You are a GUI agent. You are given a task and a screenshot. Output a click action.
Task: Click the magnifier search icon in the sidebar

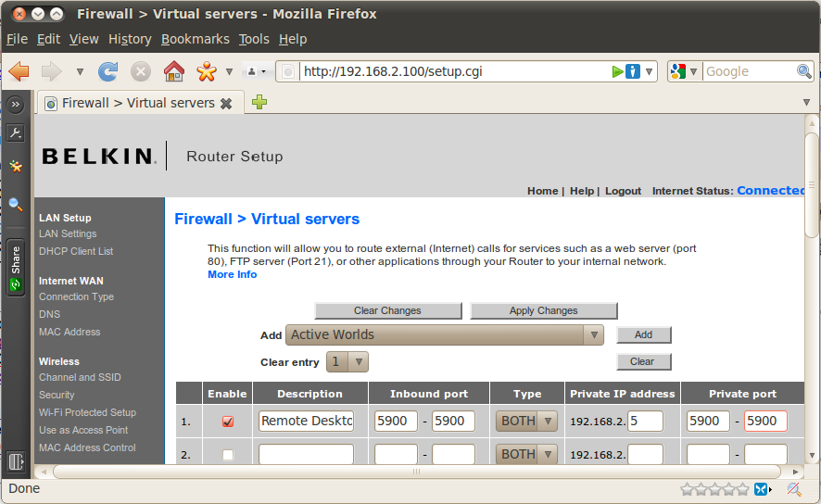[16, 204]
